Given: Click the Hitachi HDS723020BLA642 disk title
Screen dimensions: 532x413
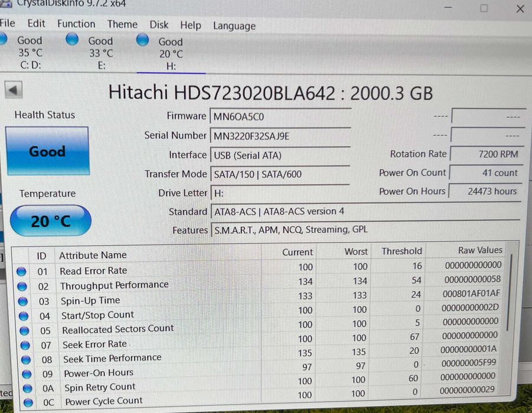Looking at the screenshot, I should pyautogui.click(x=270, y=93).
